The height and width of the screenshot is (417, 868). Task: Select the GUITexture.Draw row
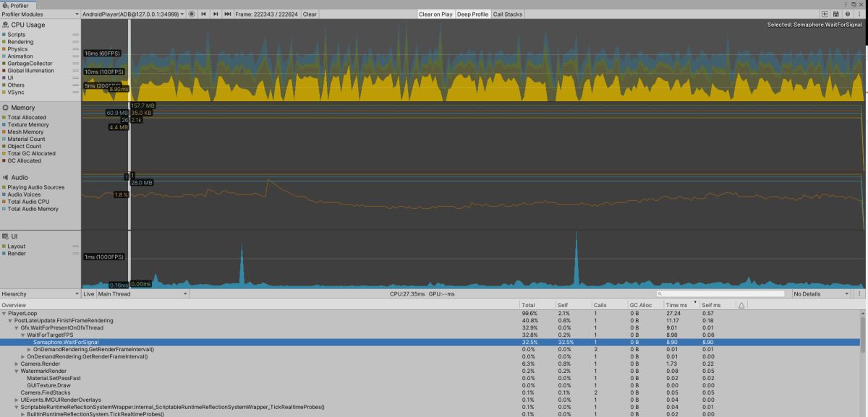431,385
